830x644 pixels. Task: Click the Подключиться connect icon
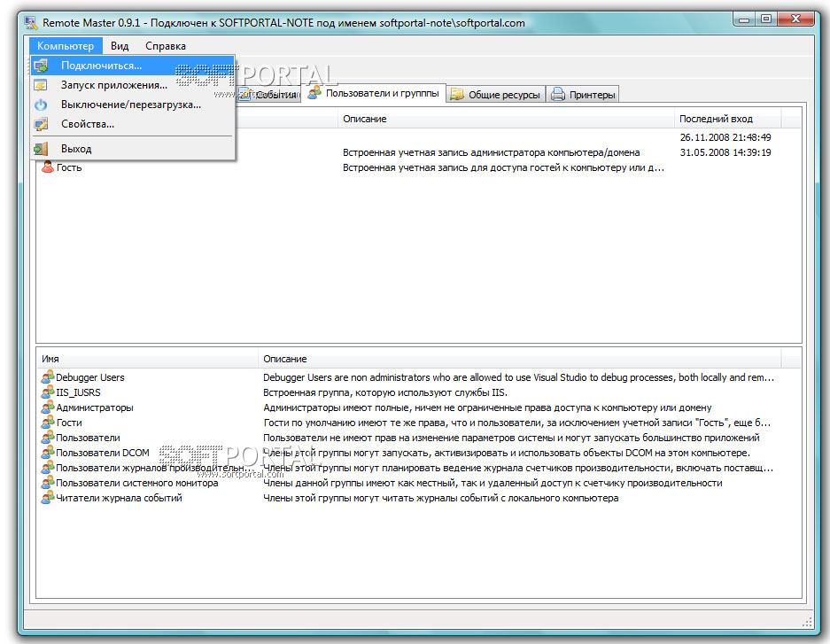41,66
